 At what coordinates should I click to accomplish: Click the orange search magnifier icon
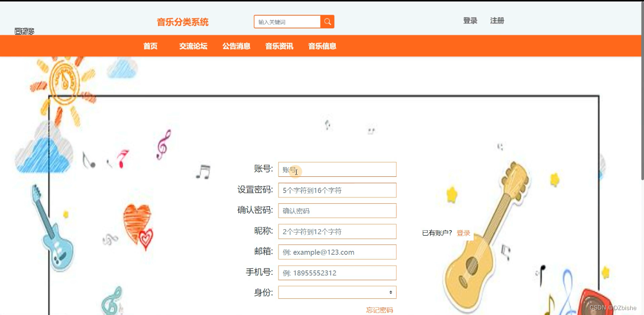(x=327, y=22)
